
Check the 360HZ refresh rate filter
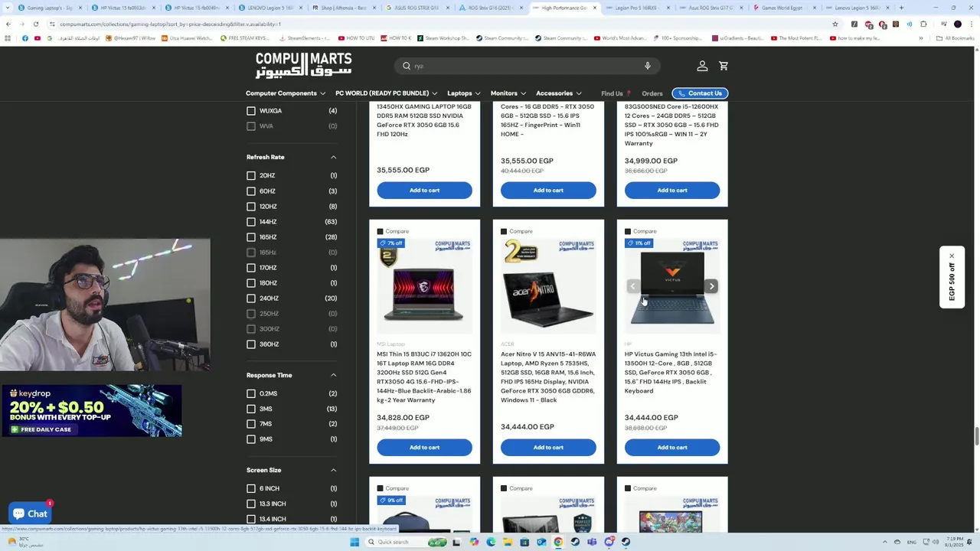click(251, 344)
